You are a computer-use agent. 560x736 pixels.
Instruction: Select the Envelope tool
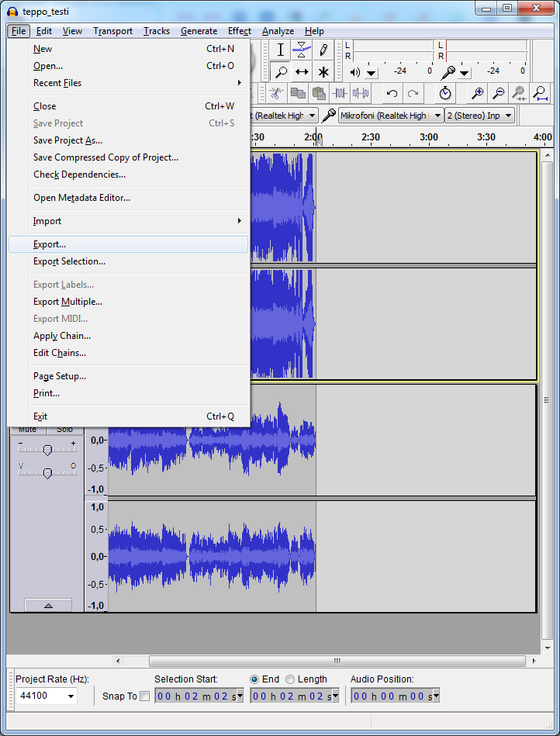point(302,50)
